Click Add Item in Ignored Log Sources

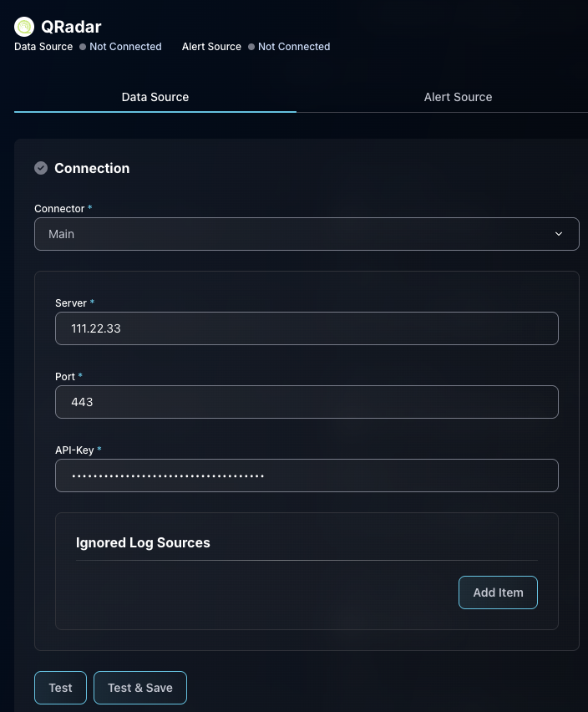pyautogui.click(x=498, y=592)
